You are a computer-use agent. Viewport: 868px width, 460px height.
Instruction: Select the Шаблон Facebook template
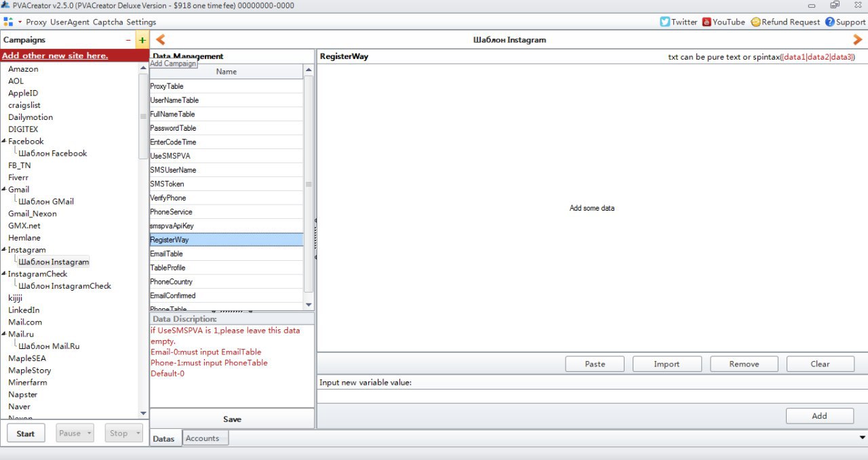point(53,153)
